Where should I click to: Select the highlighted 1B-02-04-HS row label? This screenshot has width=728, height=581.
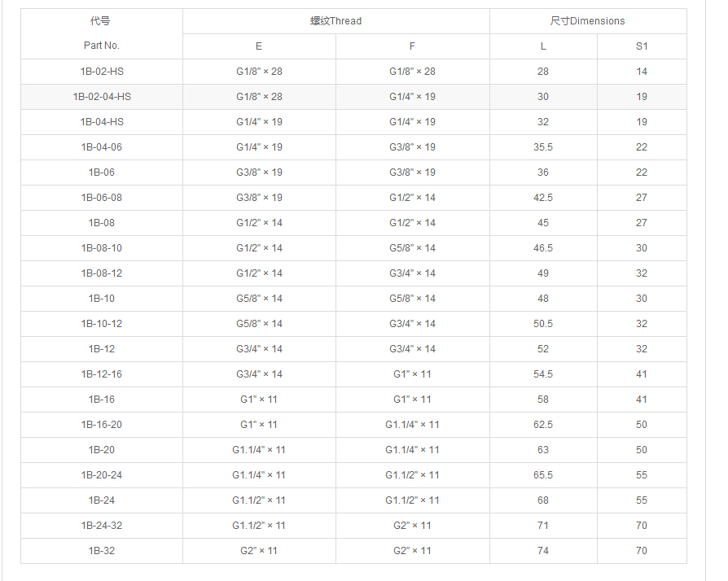click(x=102, y=97)
